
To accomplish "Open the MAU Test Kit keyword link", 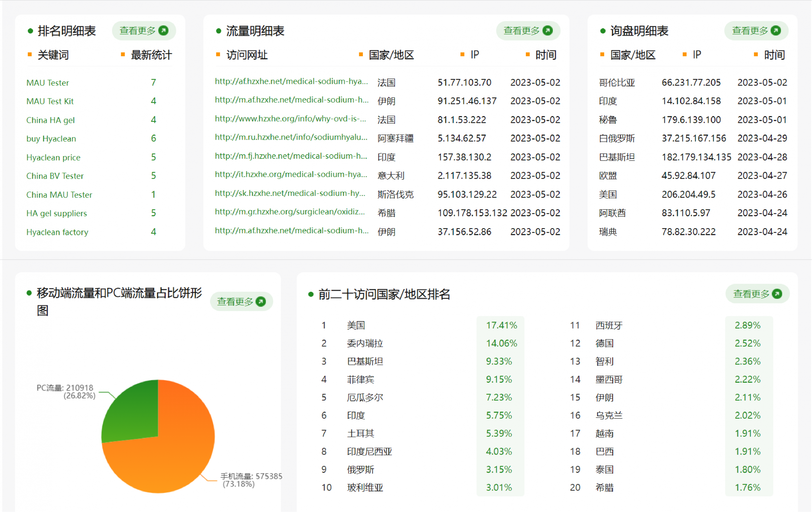I will click(x=50, y=101).
